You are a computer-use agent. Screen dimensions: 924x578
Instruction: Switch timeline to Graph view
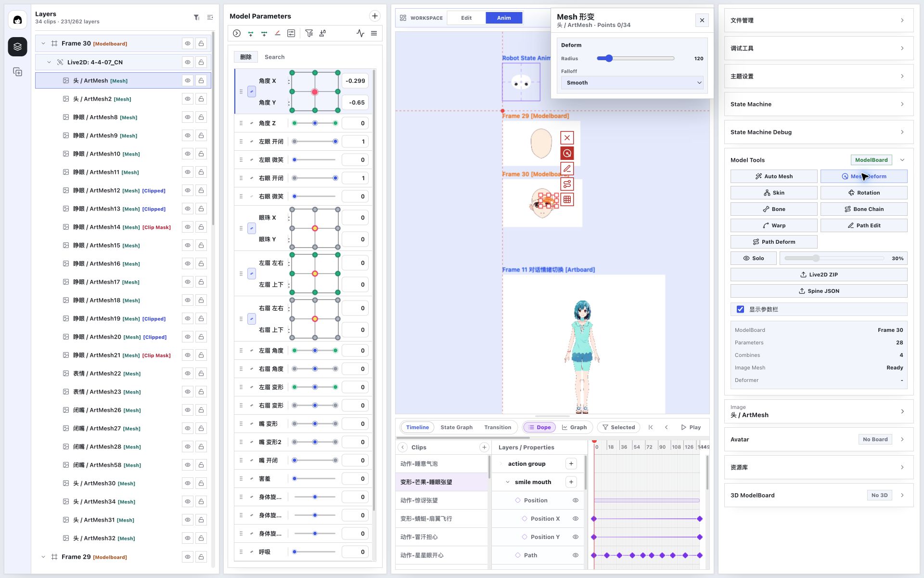click(574, 427)
